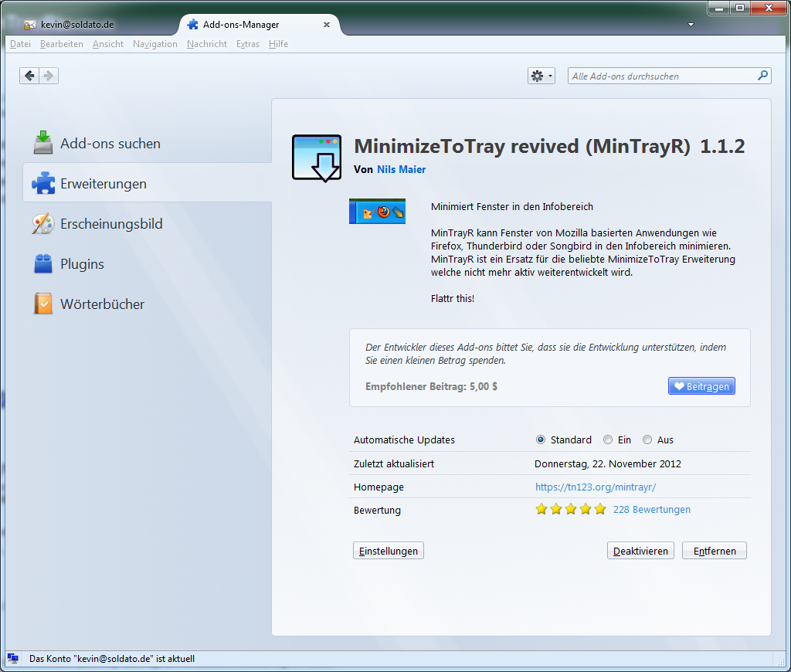The width and height of the screenshot is (791, 672).
Task: Open the Datei menu
Action: [20, 44]
